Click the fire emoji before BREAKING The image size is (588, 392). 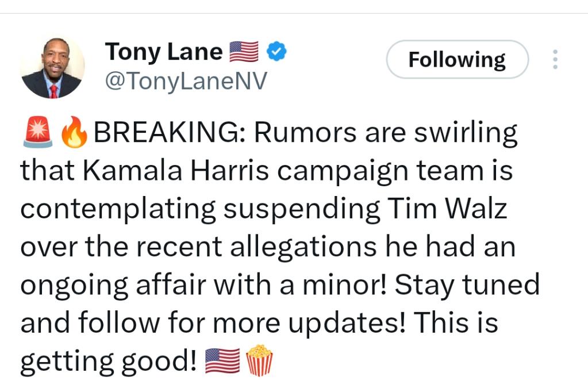(x=75, y=133)
